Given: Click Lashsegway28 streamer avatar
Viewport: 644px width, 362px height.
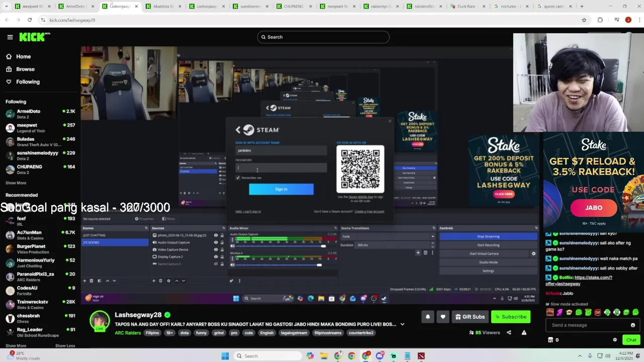Looking at the screenshot, I should (100, 321).
